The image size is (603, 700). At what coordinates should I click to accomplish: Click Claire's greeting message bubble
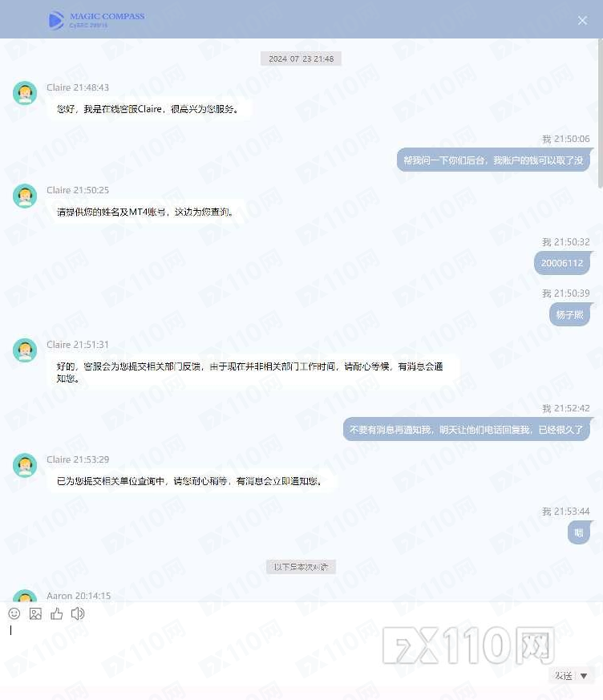coord(148,109)
